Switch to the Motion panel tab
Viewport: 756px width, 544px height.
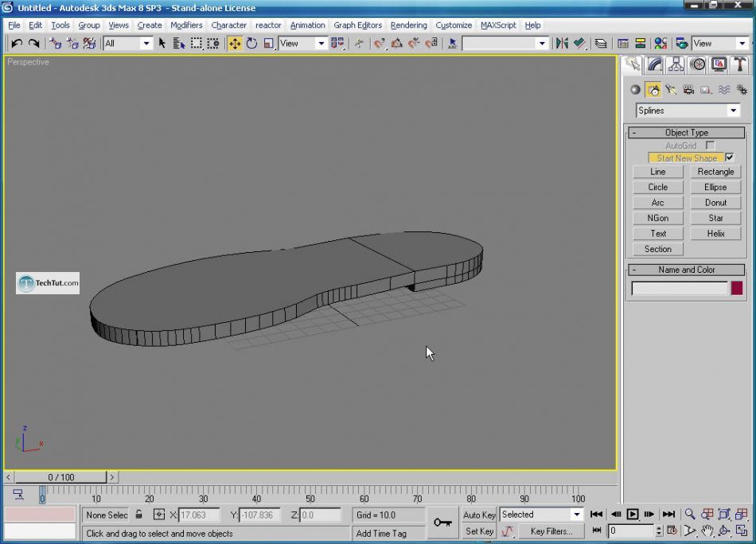[698, 64]
